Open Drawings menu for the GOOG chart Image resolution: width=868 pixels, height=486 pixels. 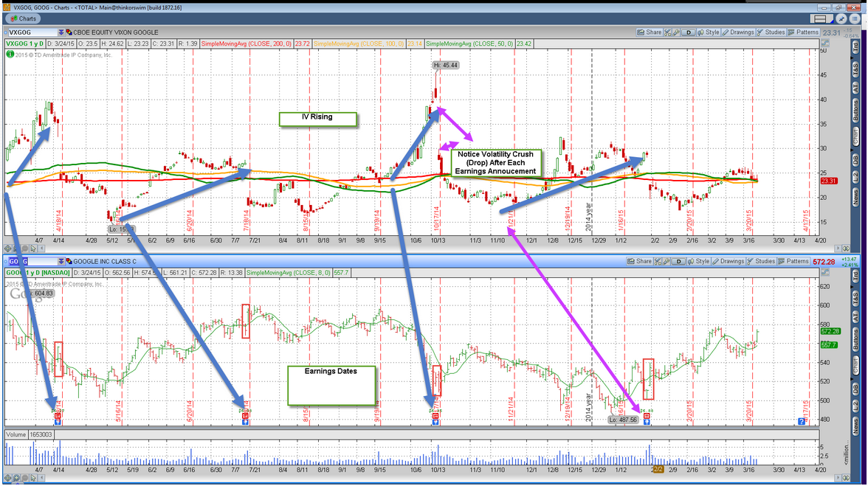pos(728,262)
